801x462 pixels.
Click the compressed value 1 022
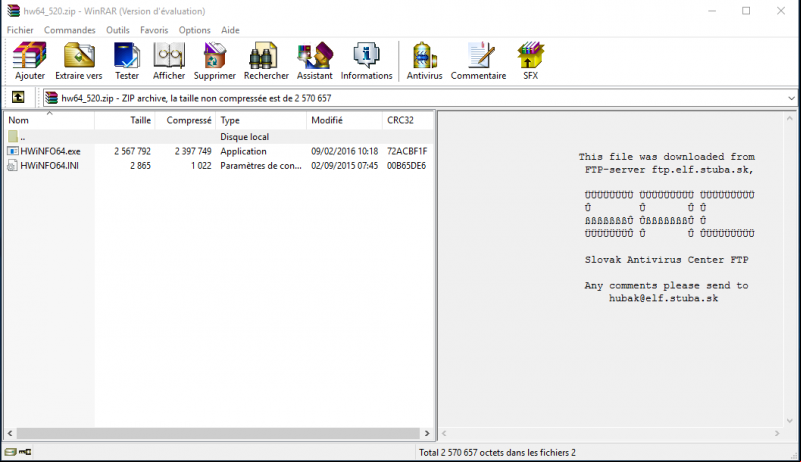[201, 166]
